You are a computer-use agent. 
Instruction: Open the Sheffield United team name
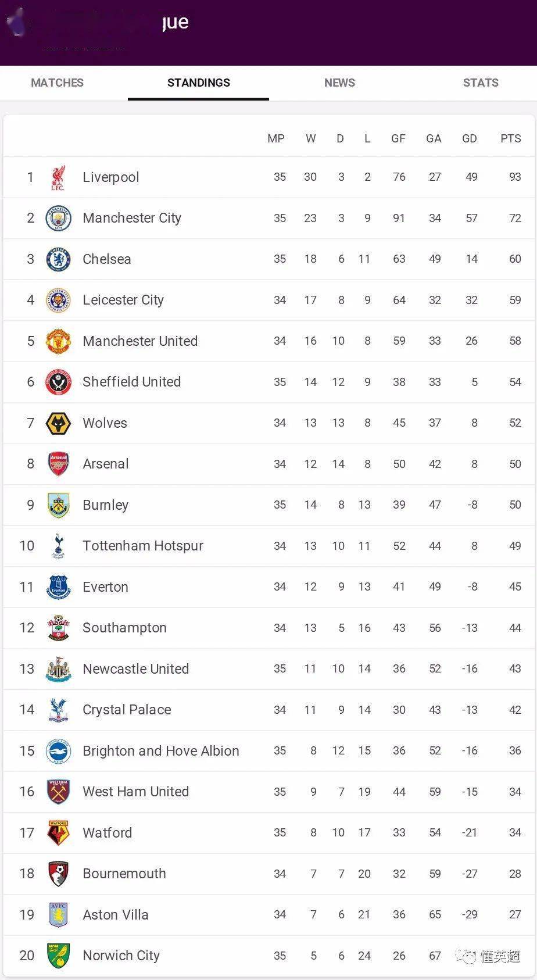pyautogui.click(x=132, y=382)
